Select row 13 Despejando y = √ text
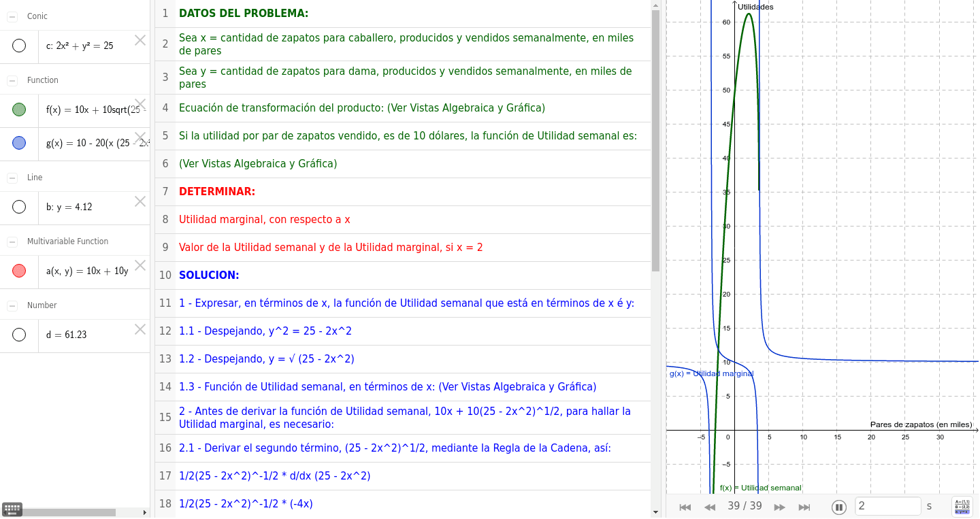Screen dimensions: 980x519 pyautogui.click(x=267, y=359)
